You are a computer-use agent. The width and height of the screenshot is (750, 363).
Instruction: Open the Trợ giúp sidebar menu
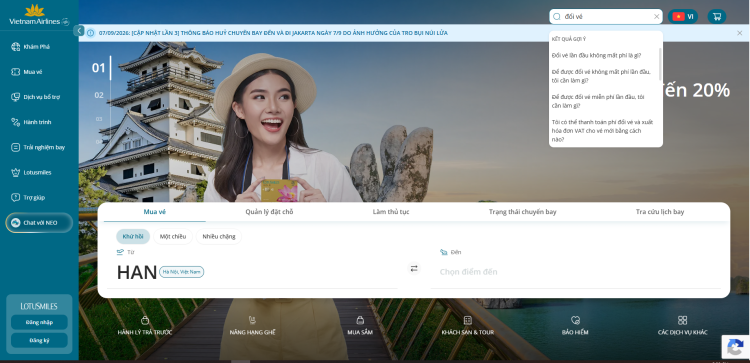tap(28, 197)
